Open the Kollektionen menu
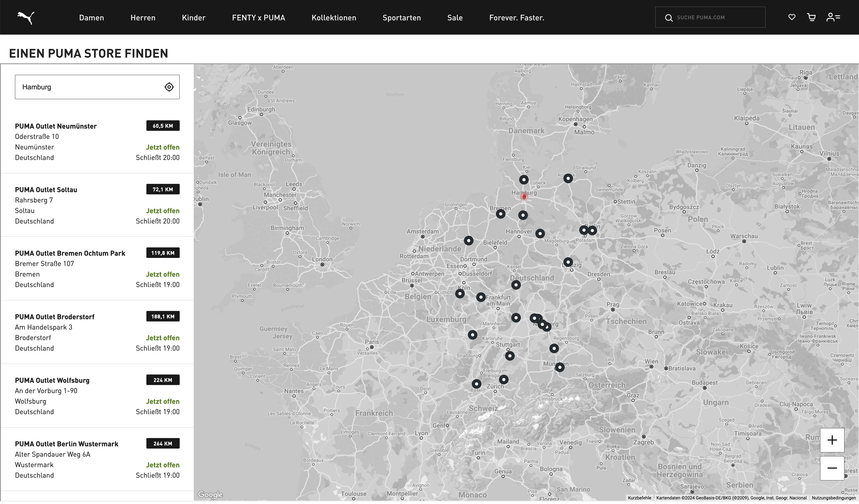The height and width of the screenshot is (504, 859). click(334, 18)
